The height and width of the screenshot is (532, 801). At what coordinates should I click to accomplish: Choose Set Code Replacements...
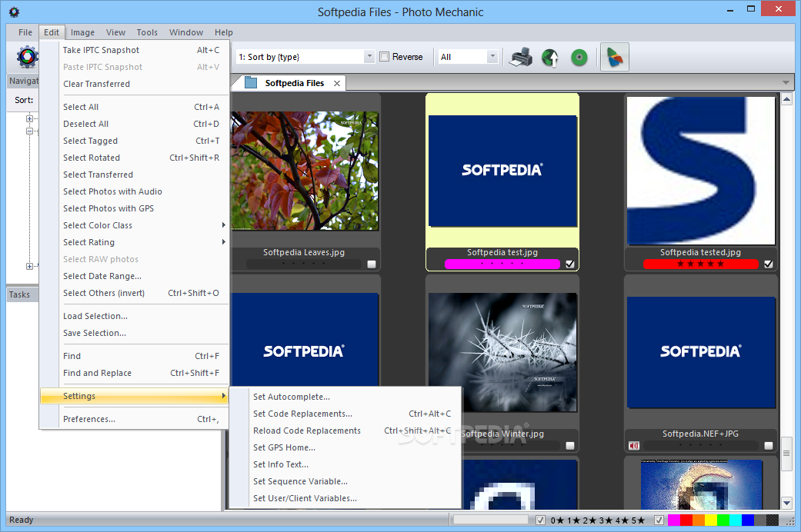coord(345,414)
